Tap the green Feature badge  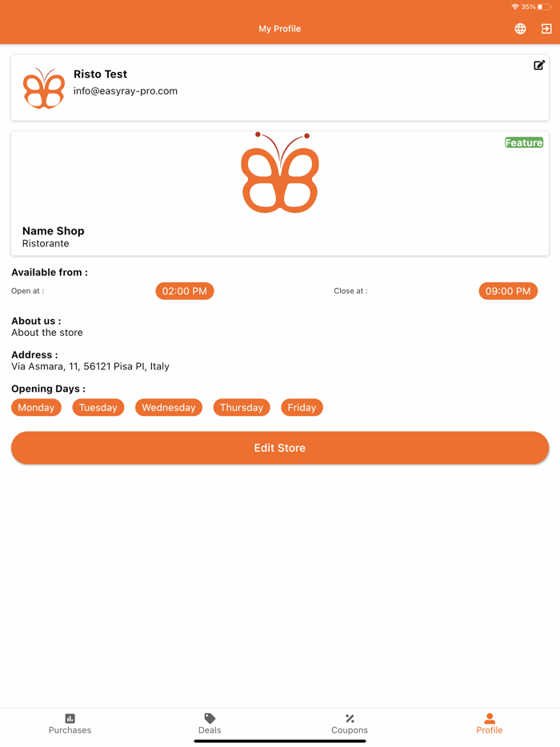[x=524, y=142]
